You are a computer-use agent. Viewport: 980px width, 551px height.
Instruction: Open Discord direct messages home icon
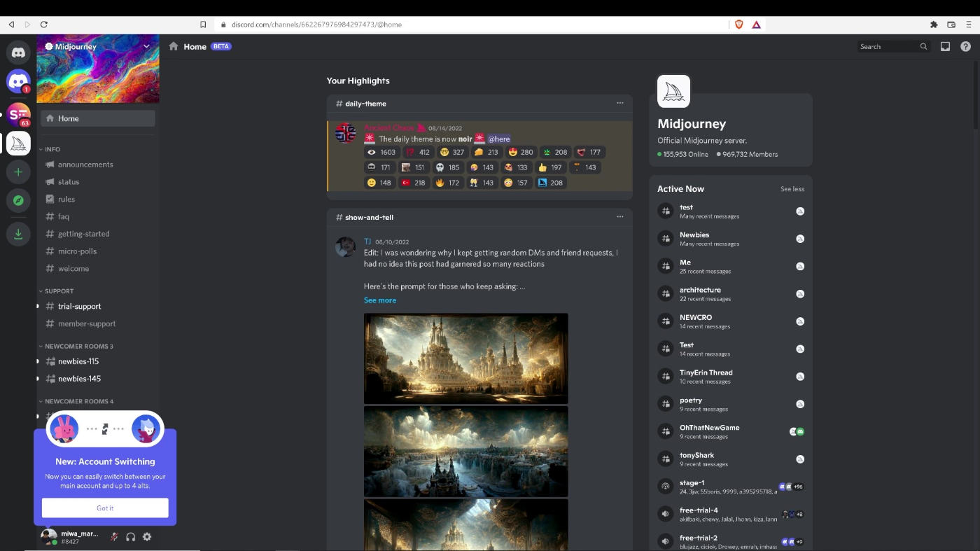coord(18,52)
